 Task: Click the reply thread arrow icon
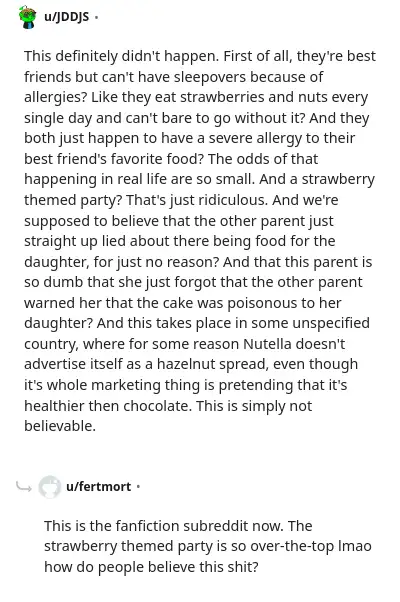coord(24,487)
